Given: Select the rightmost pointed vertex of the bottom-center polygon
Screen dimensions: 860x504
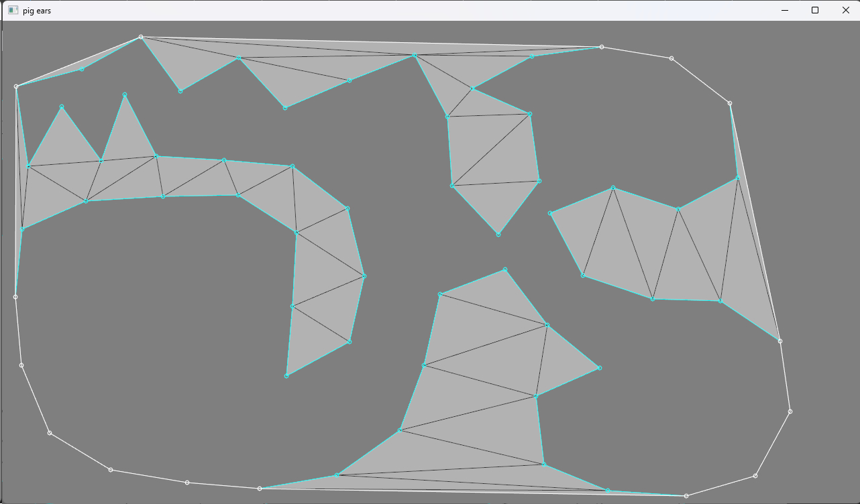Looking at the screenshot, I should tap(599, 368).
